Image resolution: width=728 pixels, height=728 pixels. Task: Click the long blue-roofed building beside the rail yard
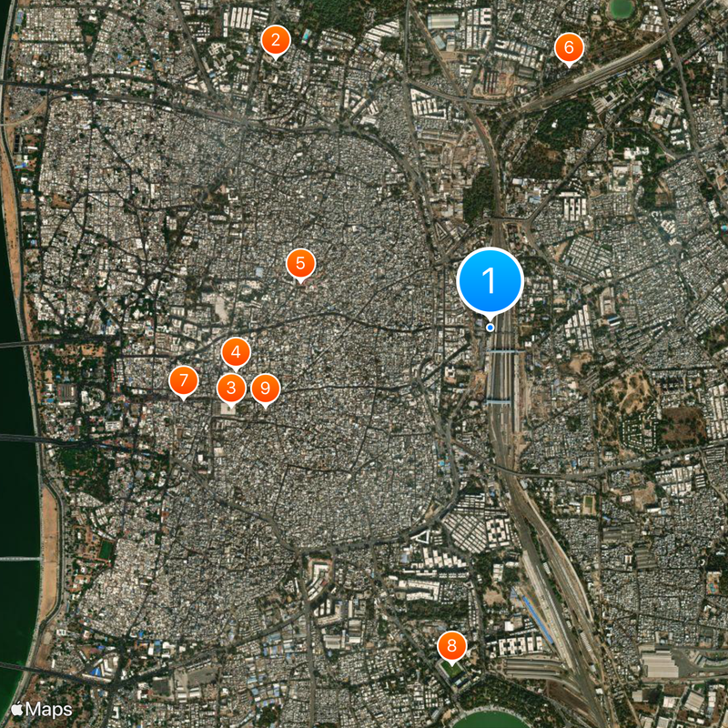pyautogui.click(x=538, y=621)
